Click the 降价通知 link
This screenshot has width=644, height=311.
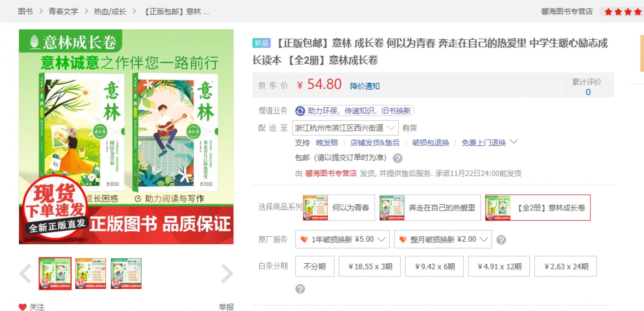(x=365, y=86)
